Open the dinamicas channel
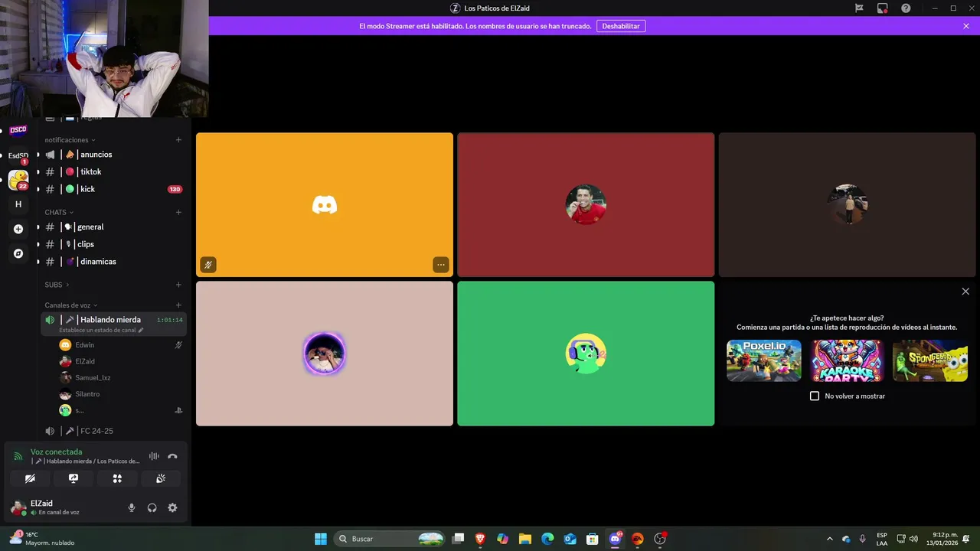 point(113,262)
